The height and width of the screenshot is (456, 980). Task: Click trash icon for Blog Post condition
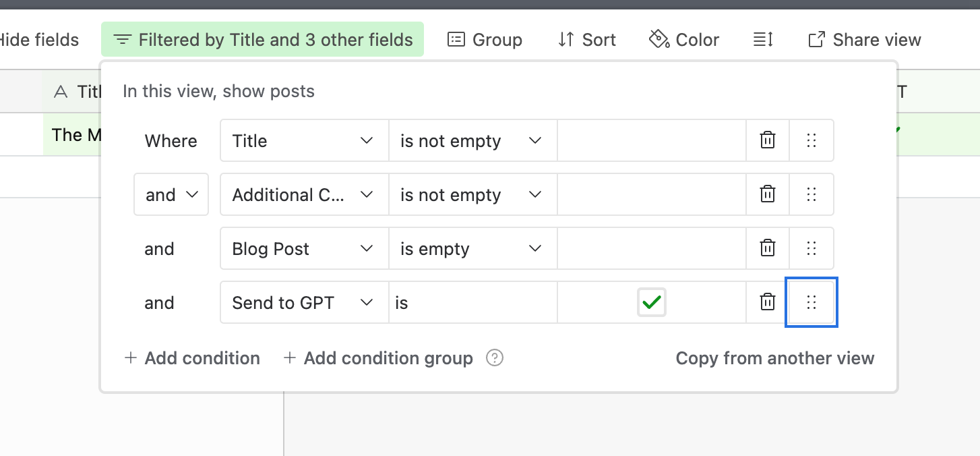click(767, 248)
